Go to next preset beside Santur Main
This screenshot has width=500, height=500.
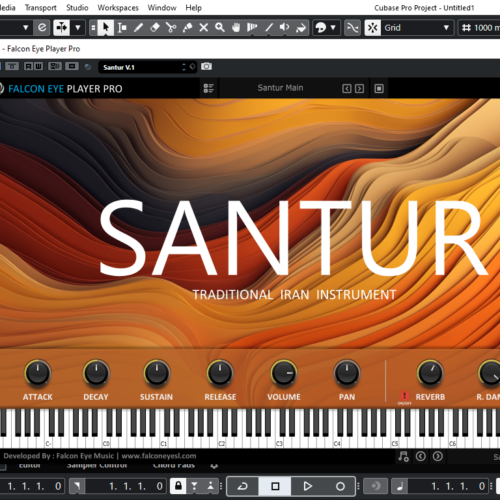[359, 88]
